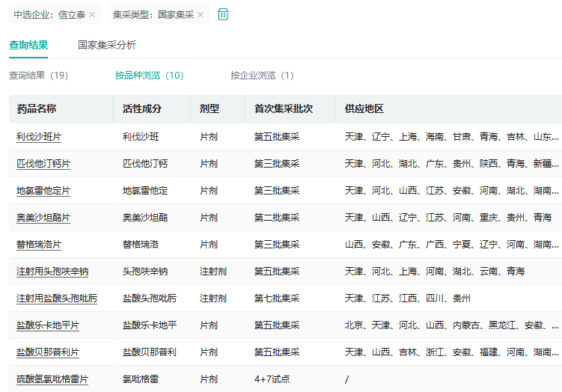562x392 pixels.
Task: Open the 匹伐他汀钙片 drug link
Action: click(x=43, y=164)
